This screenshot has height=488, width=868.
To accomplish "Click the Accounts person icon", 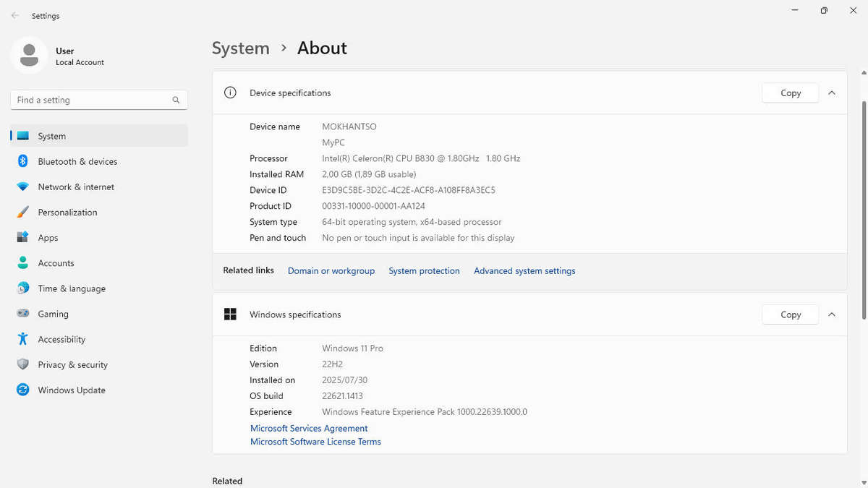I will click(x=23, y=263).
